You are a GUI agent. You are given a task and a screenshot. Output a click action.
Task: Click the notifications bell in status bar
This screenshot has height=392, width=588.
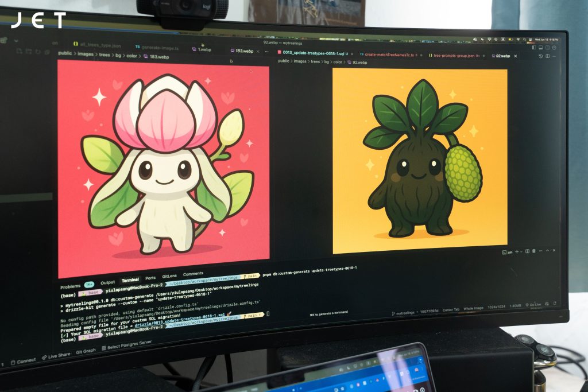(554, 303)
